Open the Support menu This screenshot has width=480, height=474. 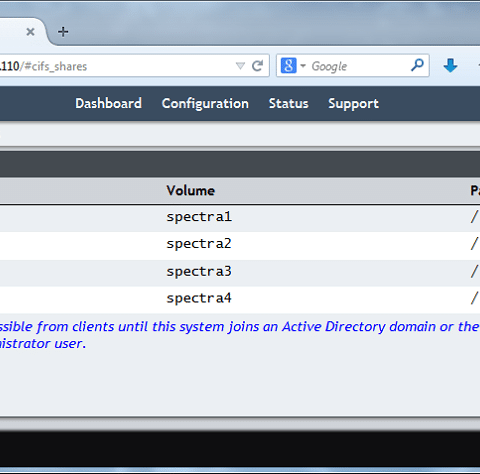(353, 104)
